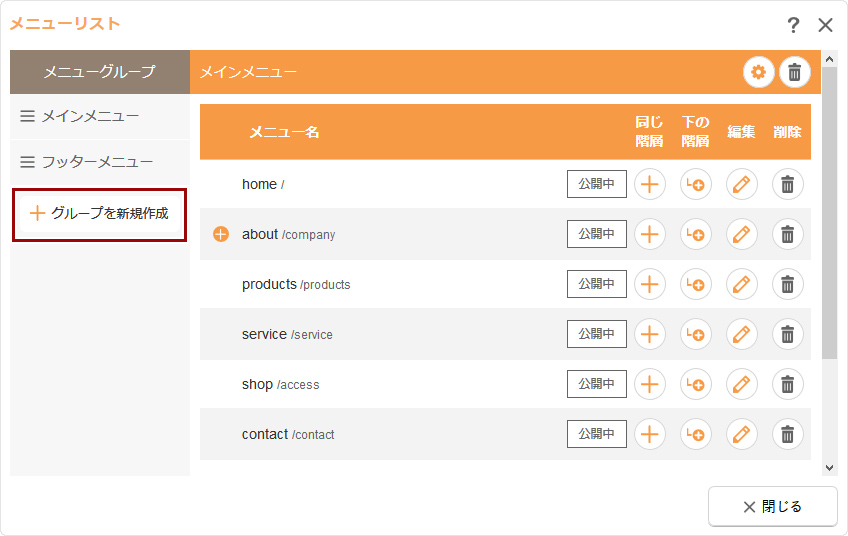
Task: Toggle 公開中 status for contact
Action: (x=597, y=434)
